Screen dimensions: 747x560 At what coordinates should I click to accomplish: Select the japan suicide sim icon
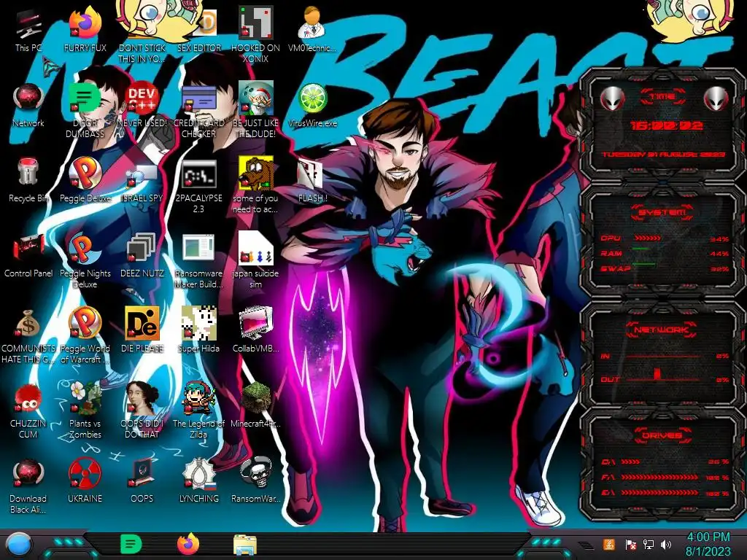256,260
